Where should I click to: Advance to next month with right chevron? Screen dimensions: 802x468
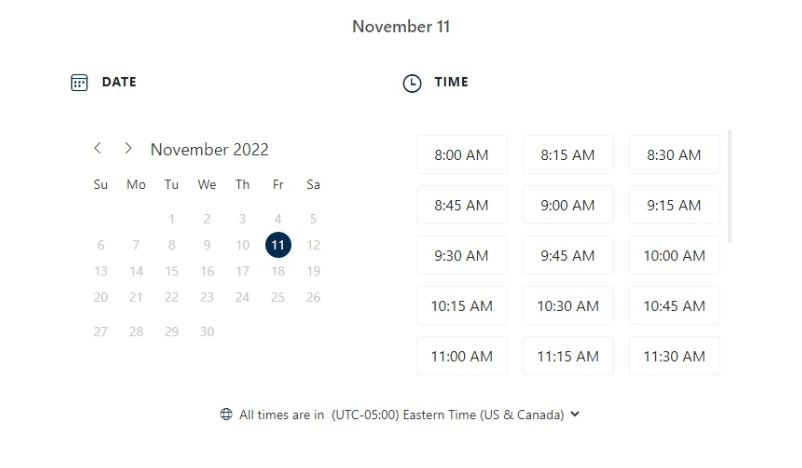pyautogui.click(x=128, y=148)
